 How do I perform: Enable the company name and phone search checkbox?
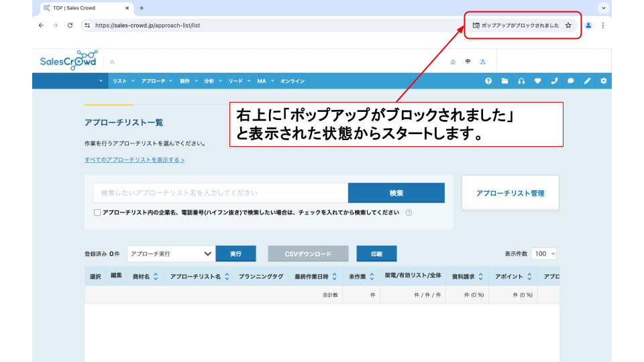tap(97, 213)
